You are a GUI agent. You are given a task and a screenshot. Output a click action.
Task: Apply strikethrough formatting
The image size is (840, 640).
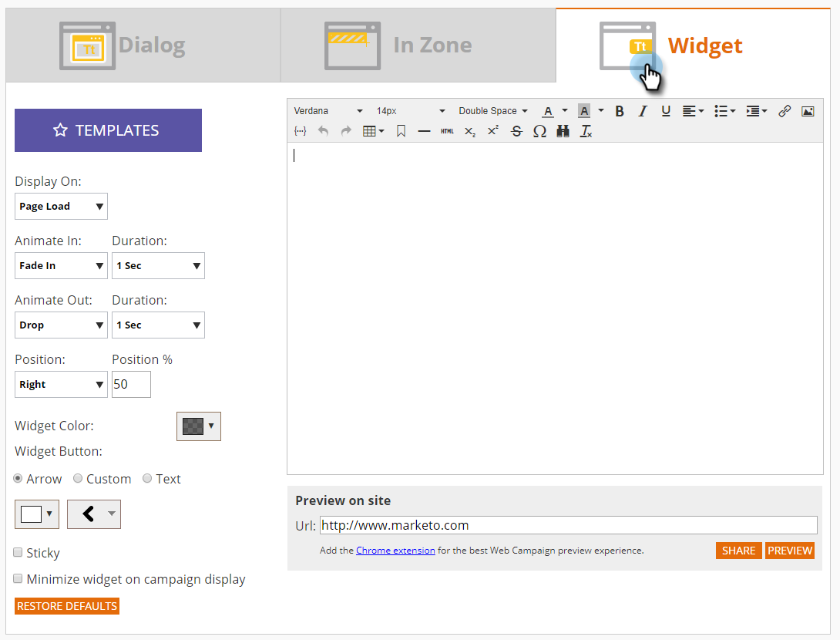pyautogui.click(x=516, y=131)
